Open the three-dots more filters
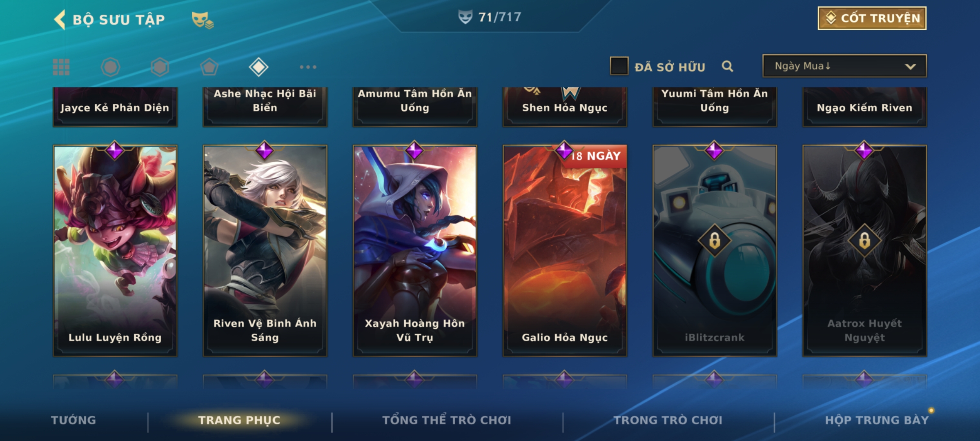Viewport: 980px width, 441px height. (308, 67)
